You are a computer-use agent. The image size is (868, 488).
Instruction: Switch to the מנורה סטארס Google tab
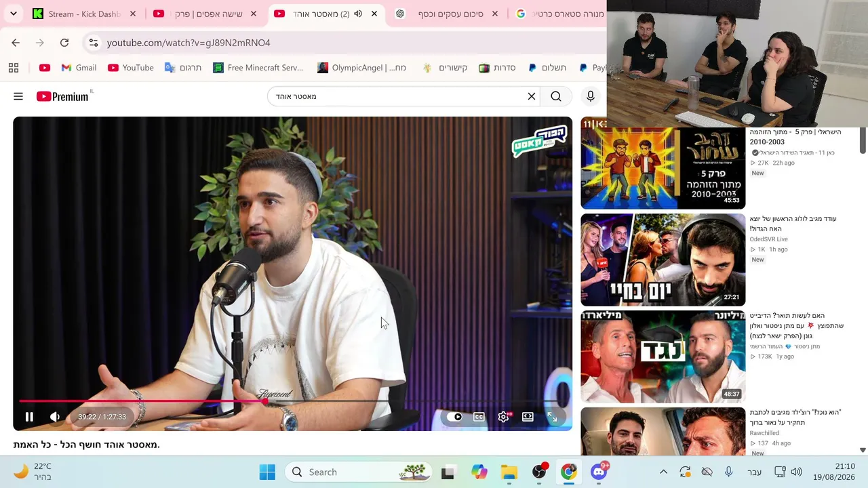[x=559, y=14]
